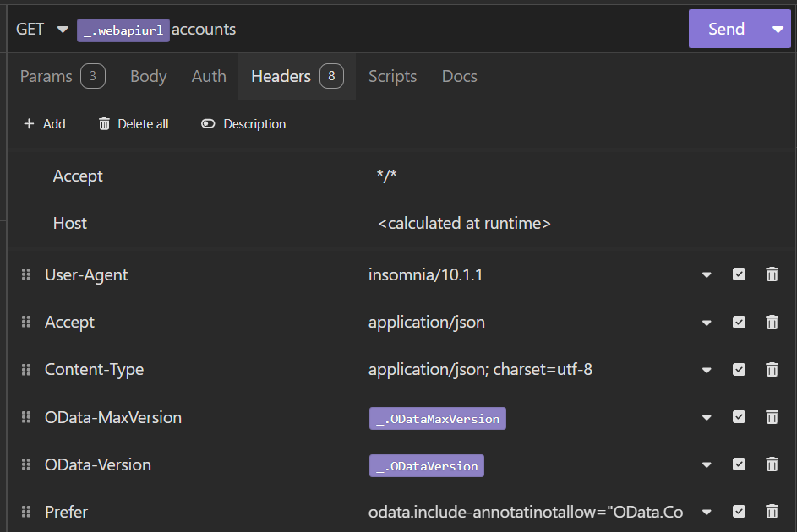Switch to the Body tab

click(x=149, y=76)
